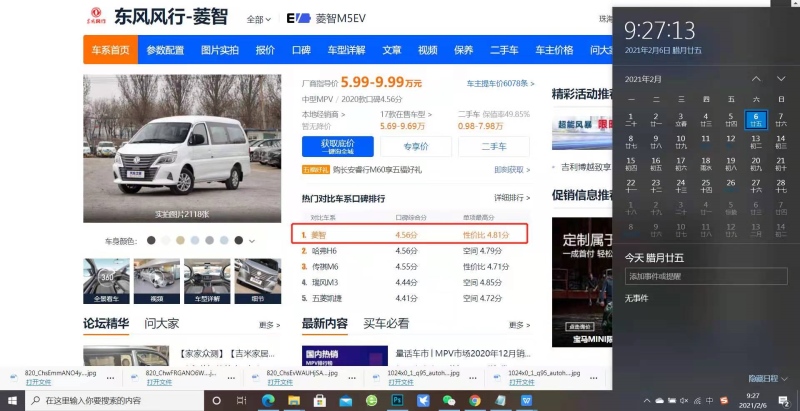Open the blue bird app on taskbar

423,400
